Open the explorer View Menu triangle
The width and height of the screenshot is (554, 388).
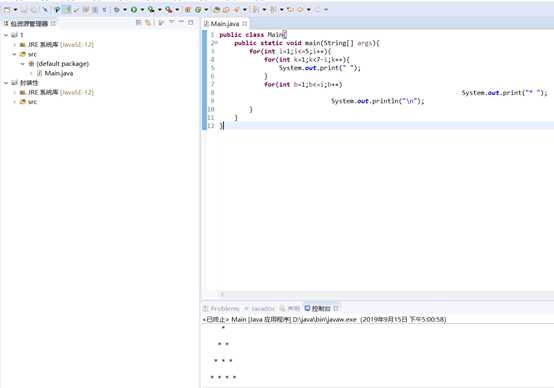pos(171,22)
